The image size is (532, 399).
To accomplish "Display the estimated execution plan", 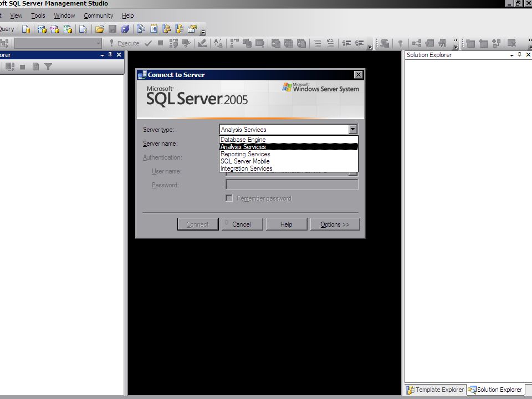I will [x=173, y=43].
